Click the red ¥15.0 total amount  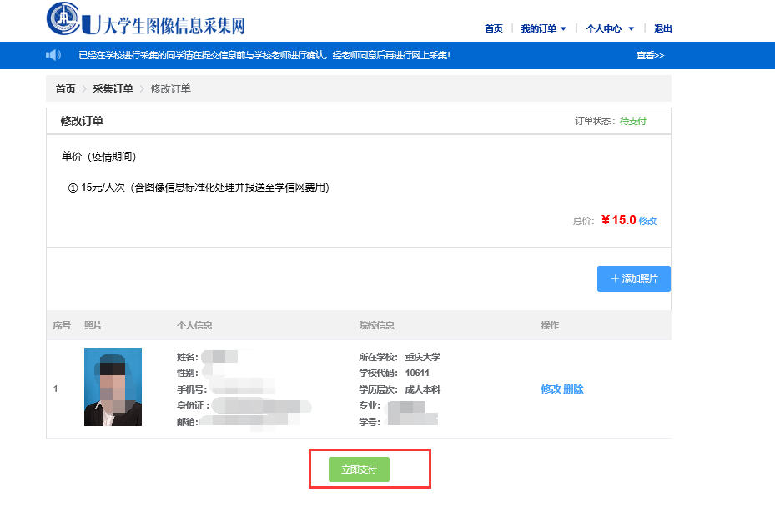(x=618, y=220)
